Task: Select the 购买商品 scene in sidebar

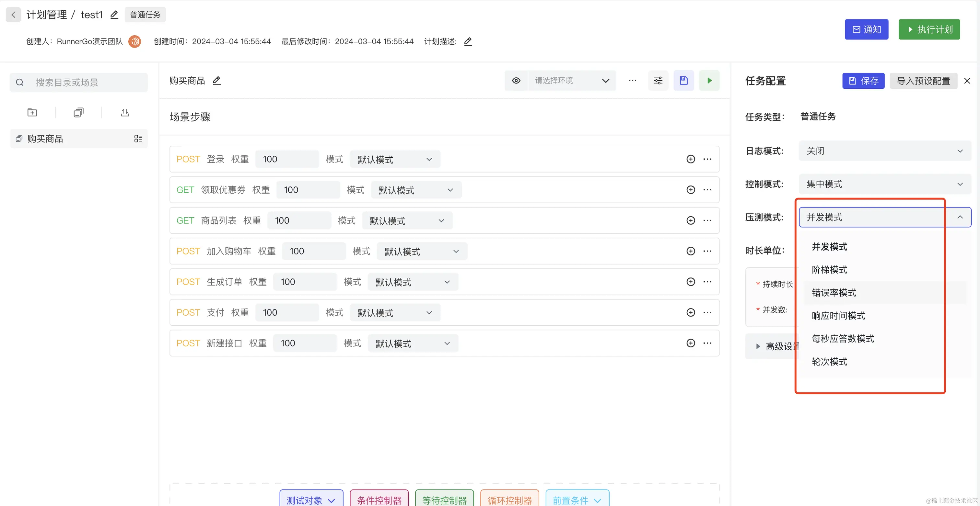Action: (46, 139)
